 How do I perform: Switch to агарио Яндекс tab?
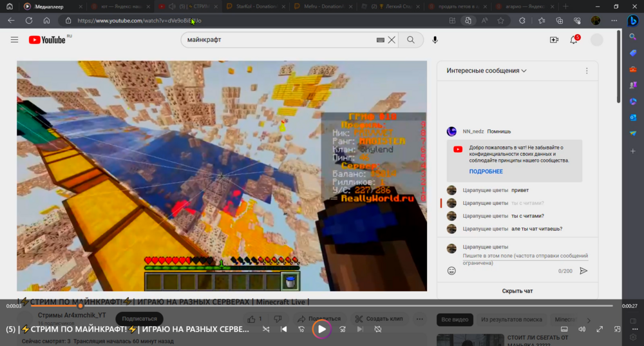[525, 6]
